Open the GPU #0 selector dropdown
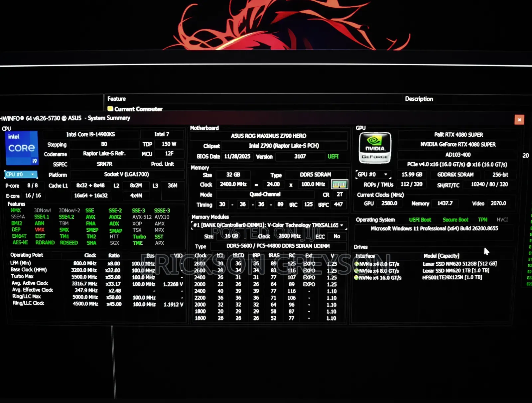The height and width of the screenshot is (403, 532). pyautogui.click(x=374, y=174)
